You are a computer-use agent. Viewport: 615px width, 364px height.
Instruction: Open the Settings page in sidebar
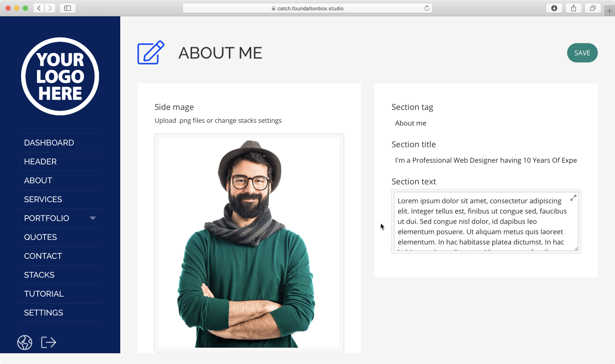tap(43, 313)
